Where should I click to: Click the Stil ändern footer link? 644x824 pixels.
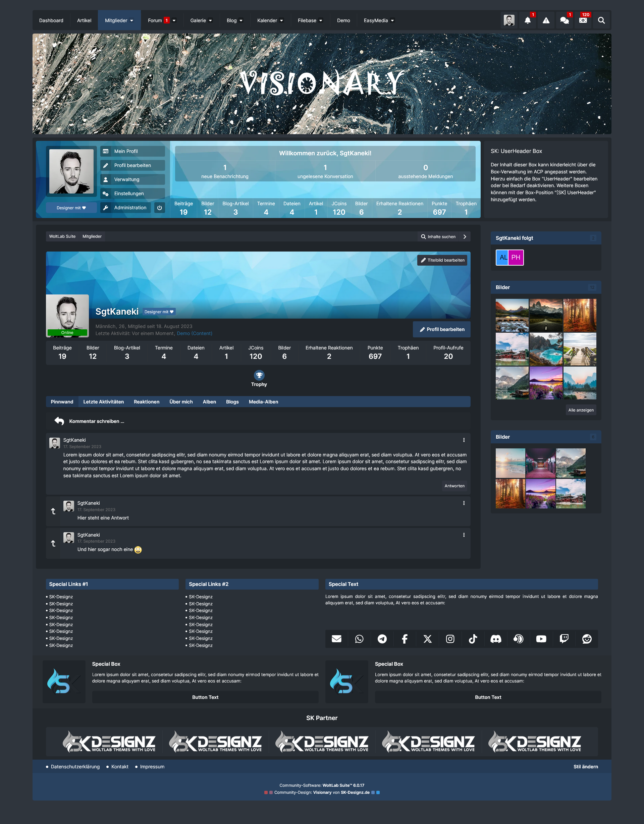click(585, 767)
